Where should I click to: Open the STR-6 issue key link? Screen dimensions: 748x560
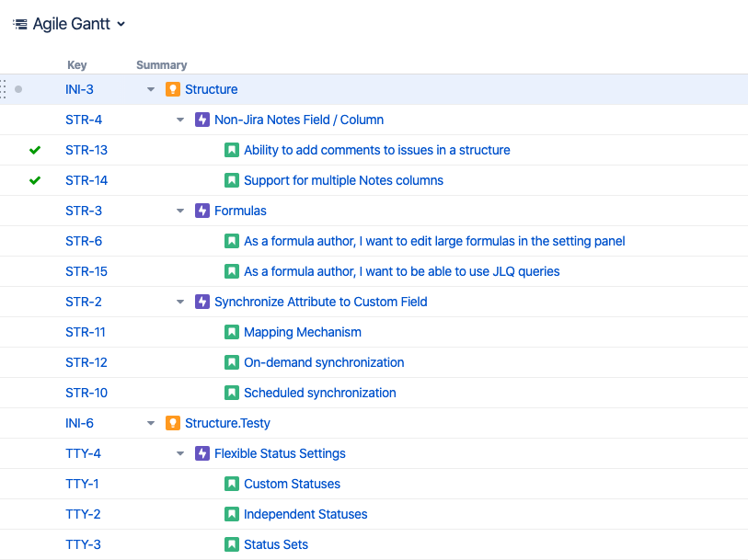[x=84, y=241]
